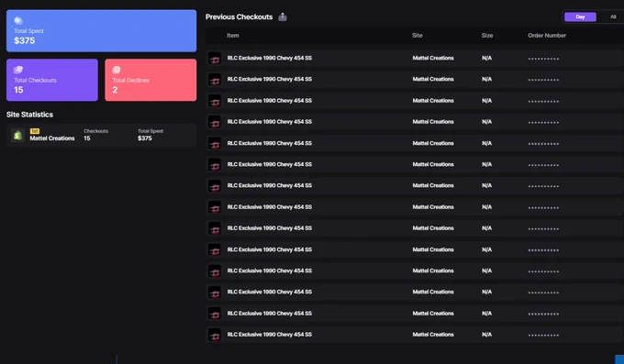Image resolution: width=624 pixels, height=364 pixels.
Task: Switch to the All filter tab
Action: 613,17
